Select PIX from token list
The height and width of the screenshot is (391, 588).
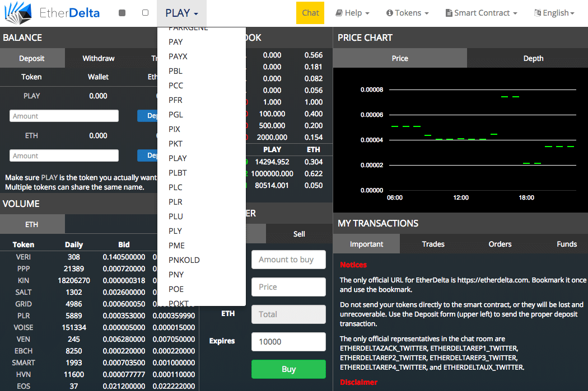[x=202, y=129]
